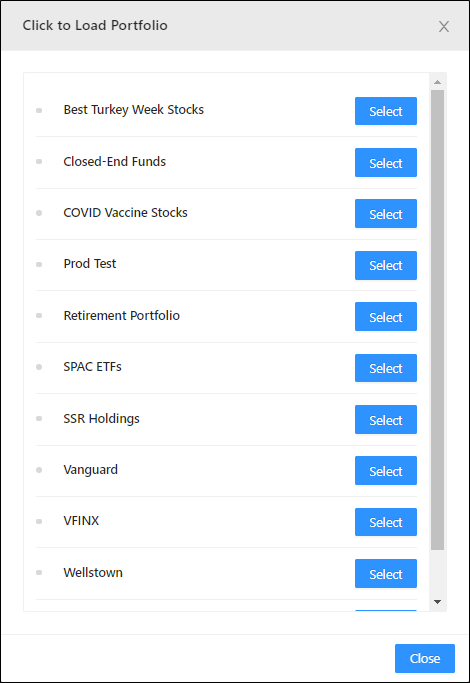Pick Select beside SSR Holdings
Viewport: 470px width, 683px height.
(385, 419)
